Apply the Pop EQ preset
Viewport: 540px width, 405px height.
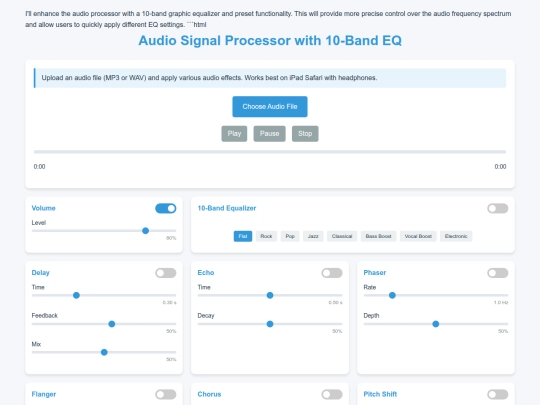pos(290,236)
